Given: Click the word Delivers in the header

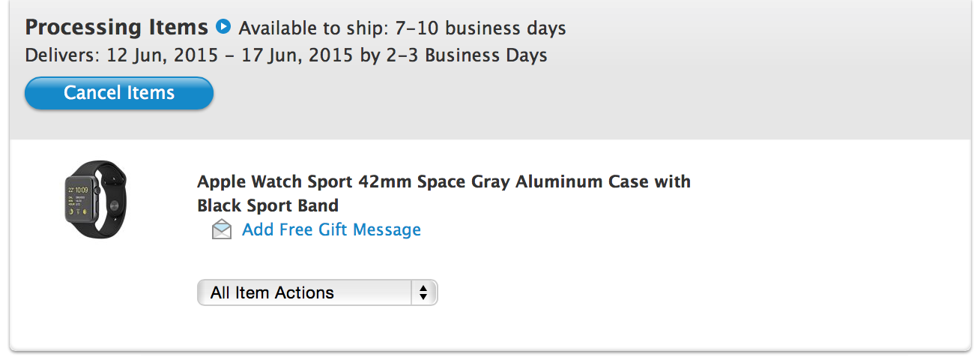Looking at the screenshot, I should (x=55, y=55).
